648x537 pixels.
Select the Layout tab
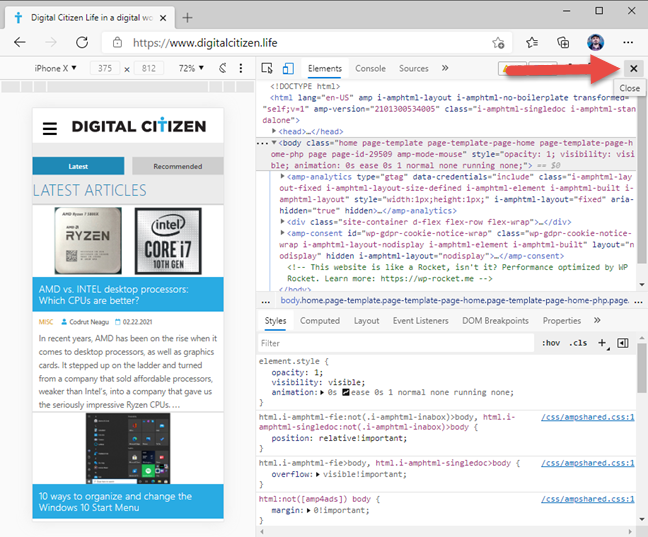(x=366, y=321)
